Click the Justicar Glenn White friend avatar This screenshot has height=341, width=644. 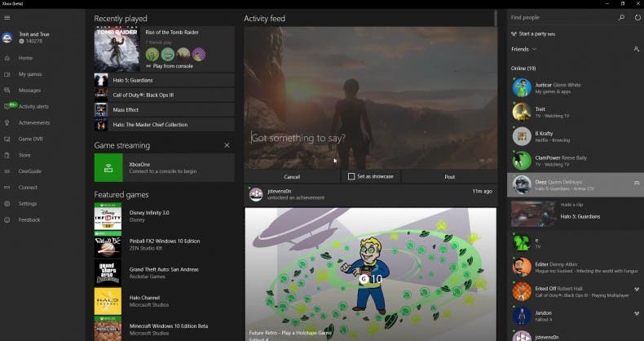tap(522, 88)
